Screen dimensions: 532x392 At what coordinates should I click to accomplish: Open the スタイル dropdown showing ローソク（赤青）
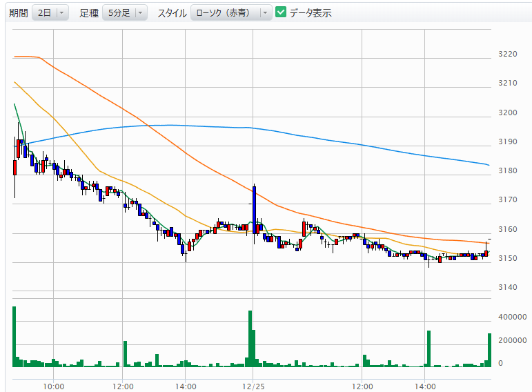[231, 13]
